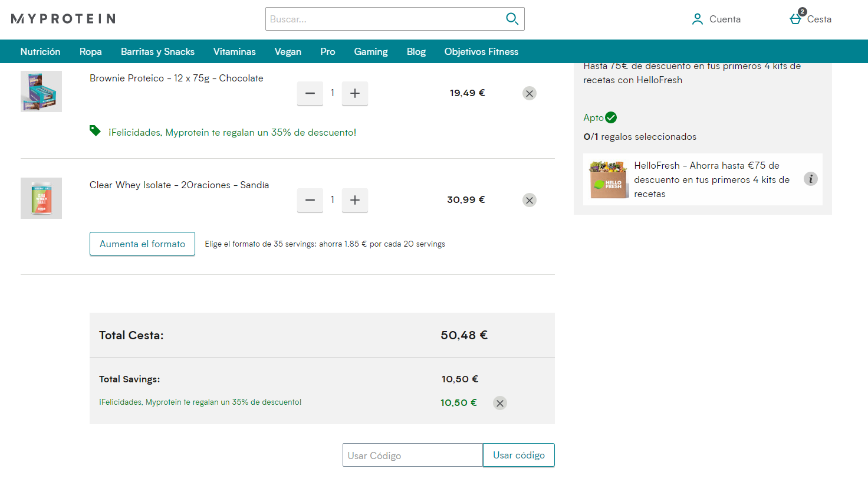Click the Usar código button
The height and width of the screenshot is (485, 868).
[x=519, y=455]
